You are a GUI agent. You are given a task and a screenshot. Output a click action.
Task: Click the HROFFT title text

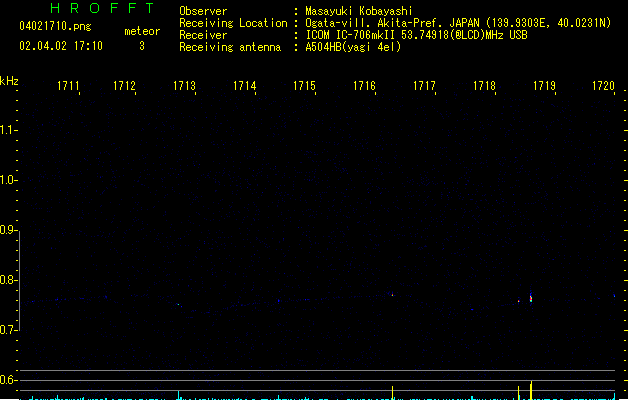[102, 8]
